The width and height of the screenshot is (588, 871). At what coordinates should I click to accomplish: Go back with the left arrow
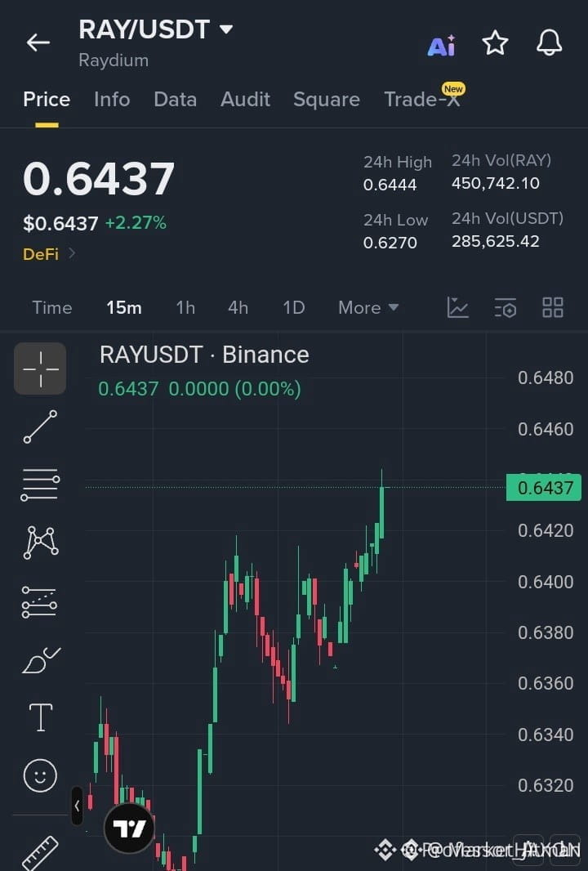[x=38, y=42]
